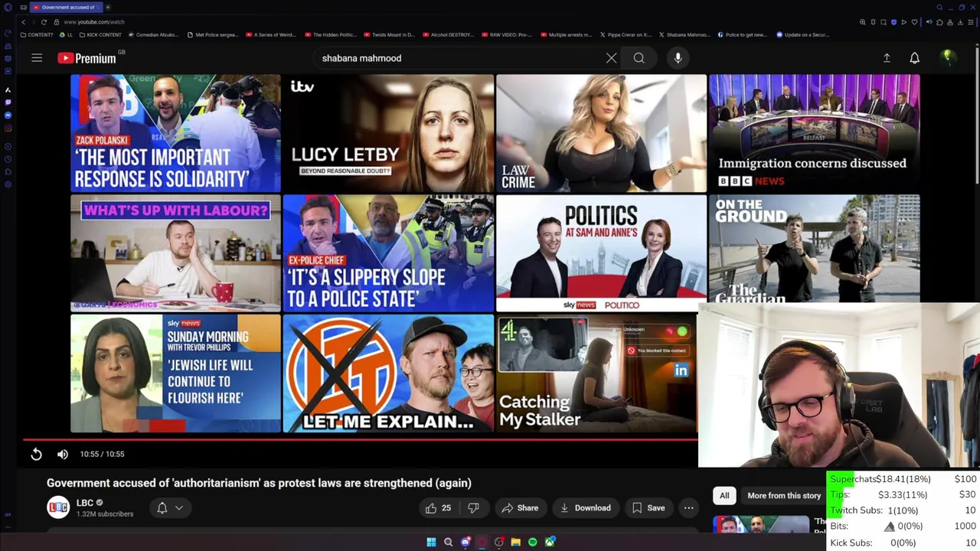This screenshot has width=980, height=551.
Task: Like the video with the thumbs-up button
Action: [438, 507]
